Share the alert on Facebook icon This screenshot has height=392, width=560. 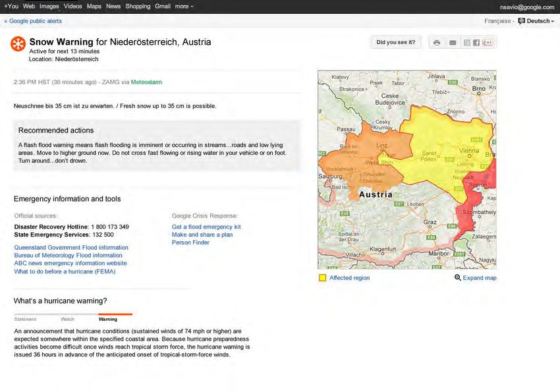(476, 42)
